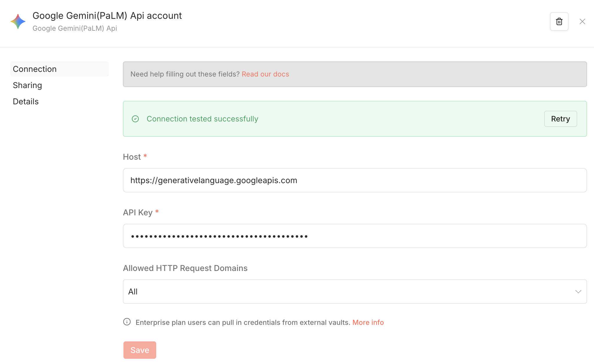Image resolution: width=594 pixels, height=364 pixels.
Task: Click the trash delete credential icon
Action: tap(559, 21)
